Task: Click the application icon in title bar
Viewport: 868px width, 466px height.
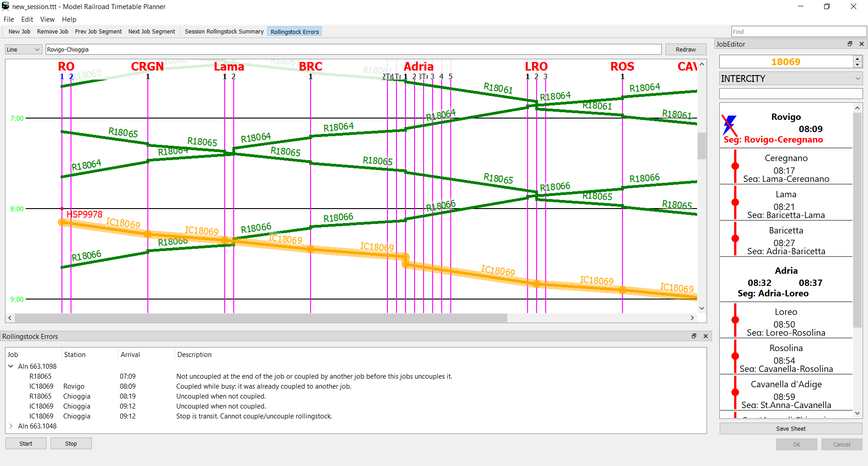Action: 6,6
